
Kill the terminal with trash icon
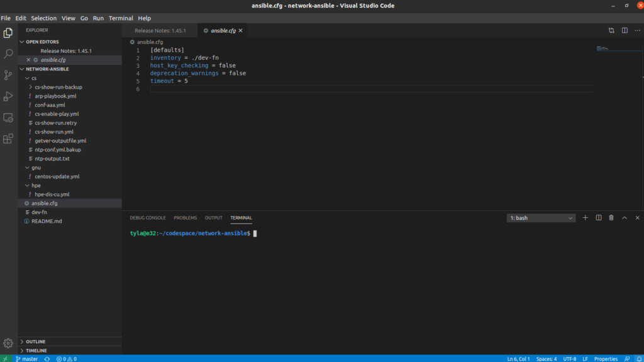(x=611, y=218)
